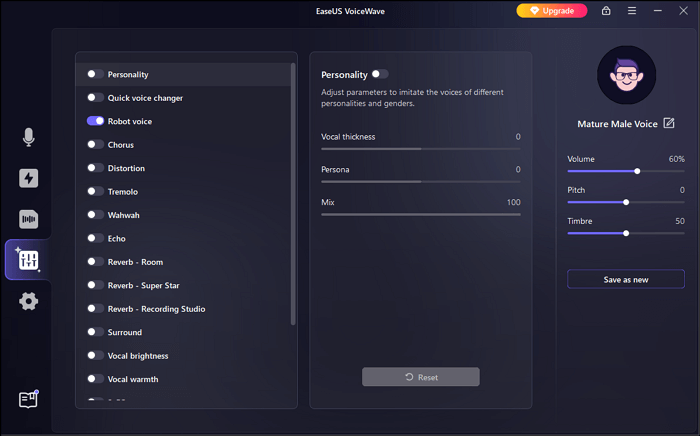Click the Timbre 50 value

click(x=680, y=221)
